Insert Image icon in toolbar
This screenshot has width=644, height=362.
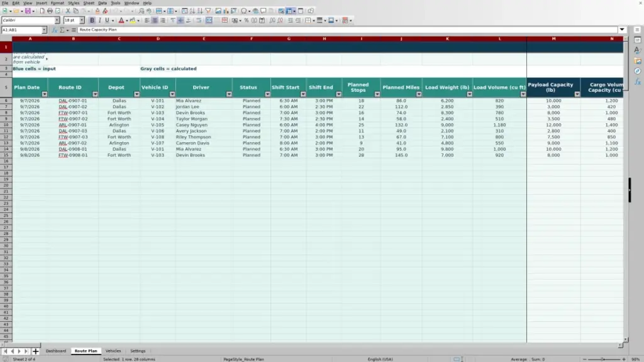pyautogui.click(x=218, y=11)
